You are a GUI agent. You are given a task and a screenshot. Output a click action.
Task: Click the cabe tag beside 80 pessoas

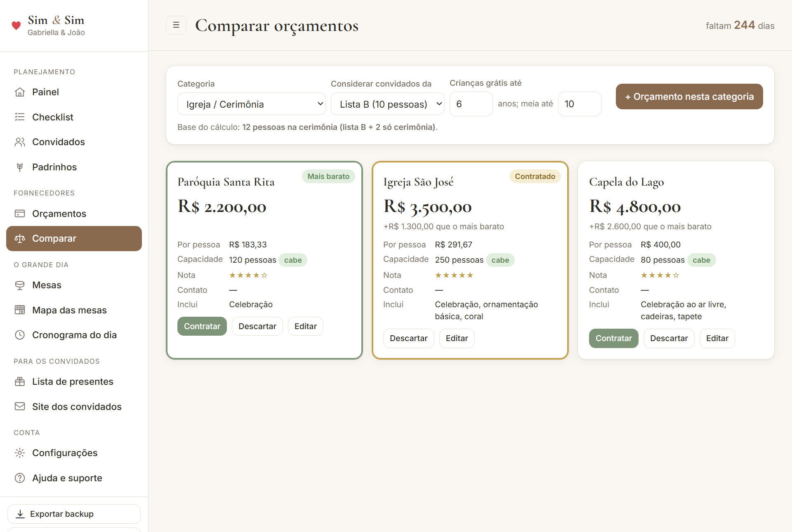(701, 260)
